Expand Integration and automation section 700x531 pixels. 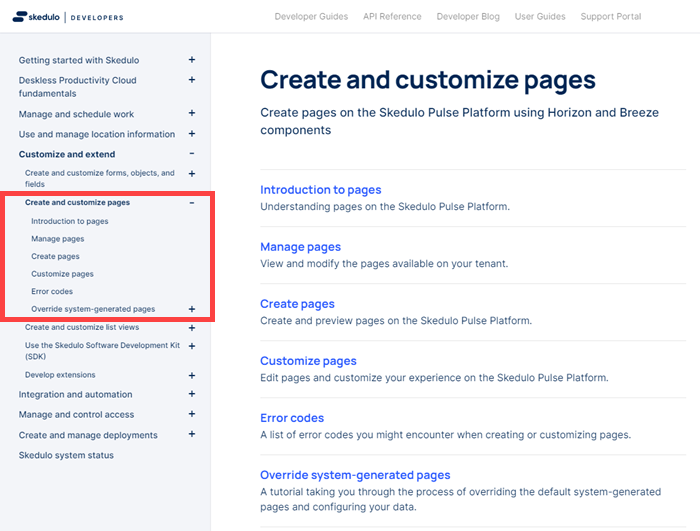[x=192, y=394]
